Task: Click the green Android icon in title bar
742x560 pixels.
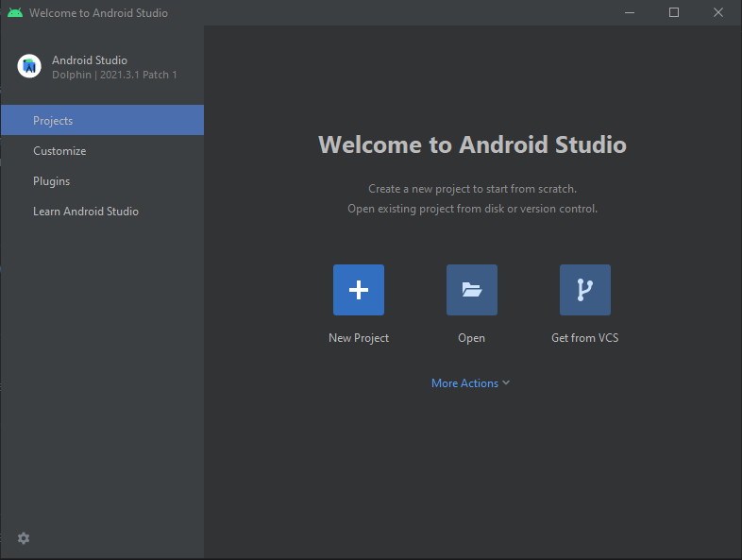Action: coord(15,13)
